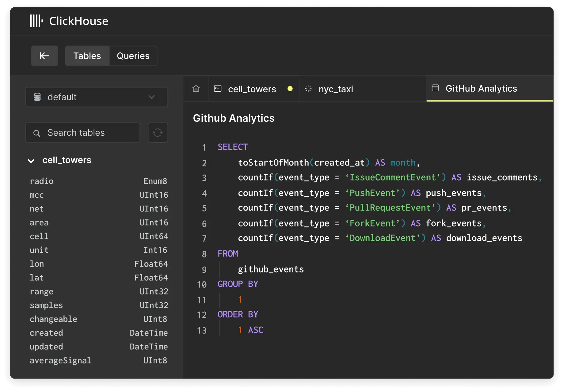Click the Github Analytics query title
The image size is (564, 392).
pos(234,118)
